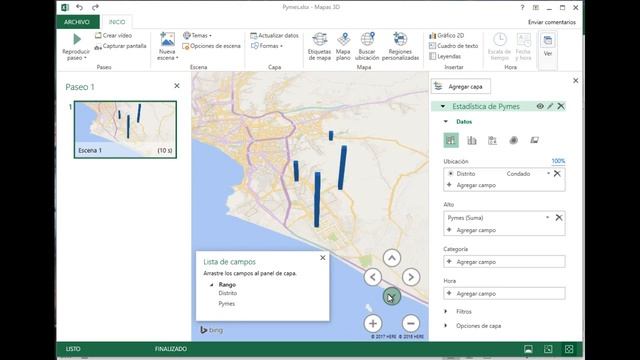
Task: Open Opciones de escena
Action: 211,46
